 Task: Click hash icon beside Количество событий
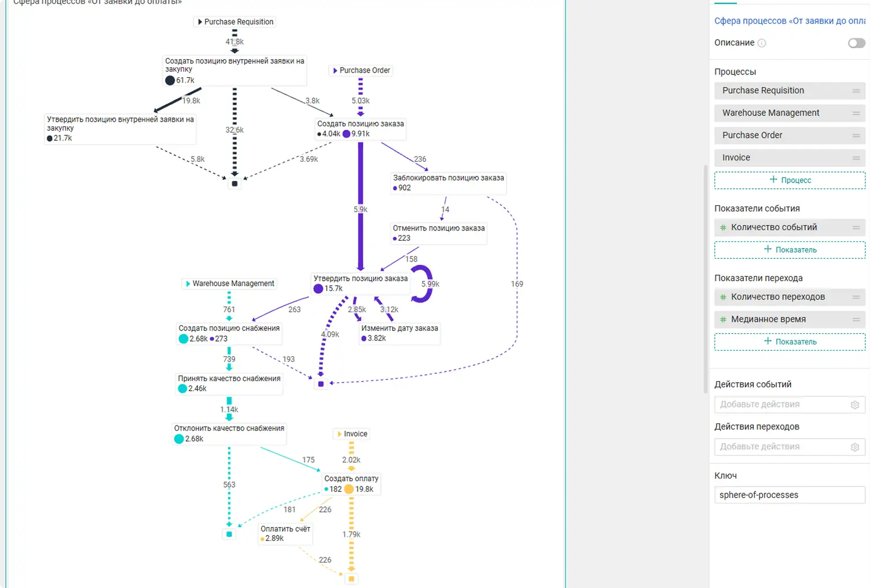tap(723, 227)
